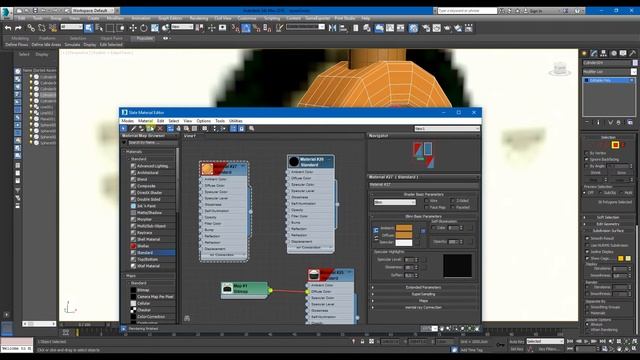Screen dimensions: 640x360
Task: Open the Hierarchy panel tab icon
Action: [604, 53]
